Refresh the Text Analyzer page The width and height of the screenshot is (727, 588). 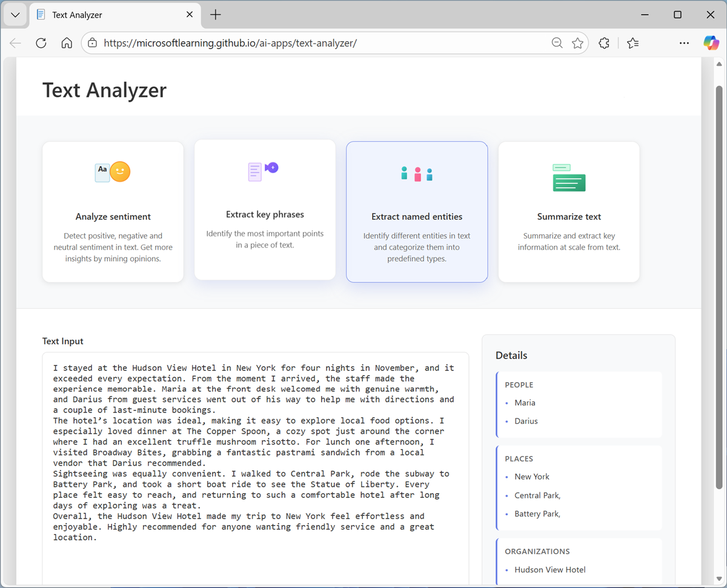(41, 42)
